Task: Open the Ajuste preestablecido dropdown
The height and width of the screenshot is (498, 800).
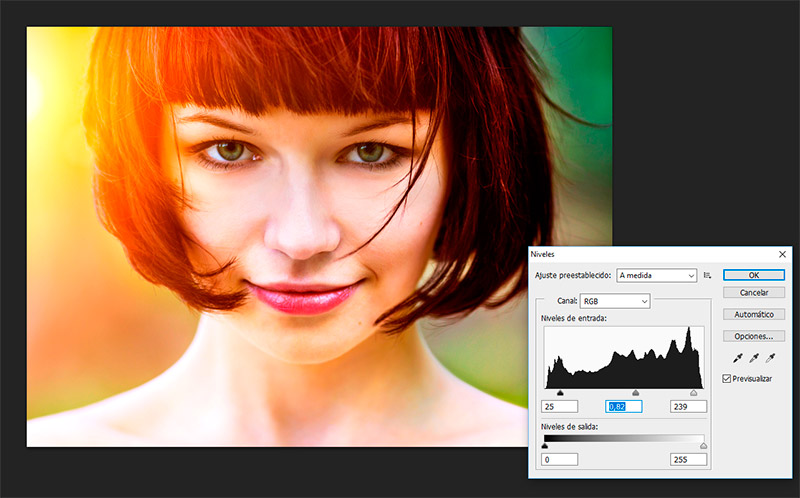Action: pos(656,275)
